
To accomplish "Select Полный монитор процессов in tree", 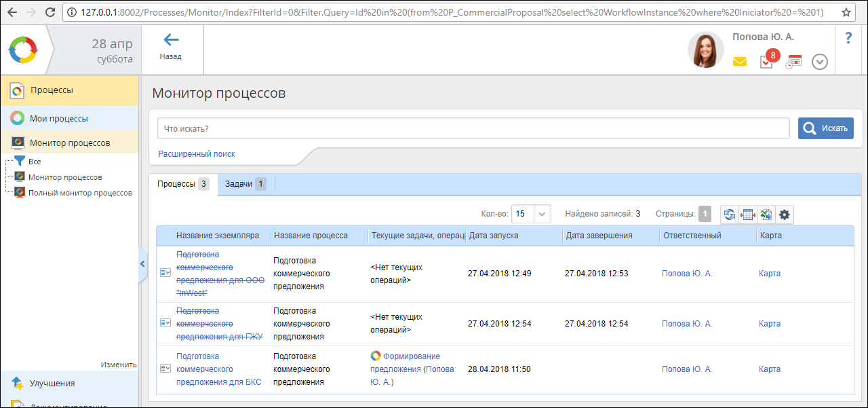I will [x=80, y=193].
